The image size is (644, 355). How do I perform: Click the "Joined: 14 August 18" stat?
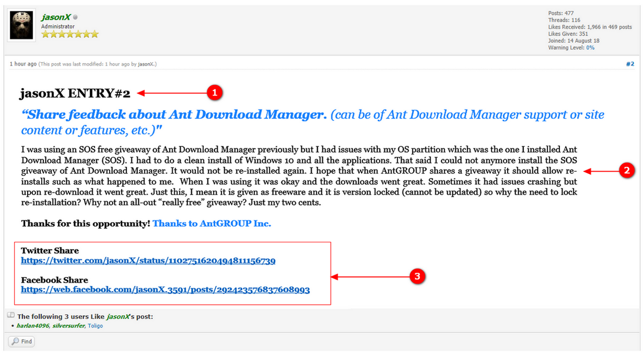[x=574, y=41]
